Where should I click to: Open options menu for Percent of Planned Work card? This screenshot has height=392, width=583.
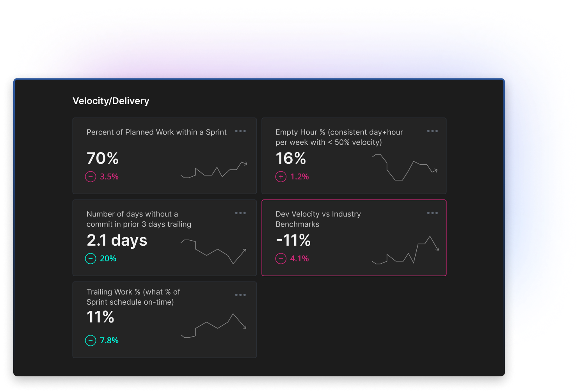pyautogui.click(x=240, y=131)
